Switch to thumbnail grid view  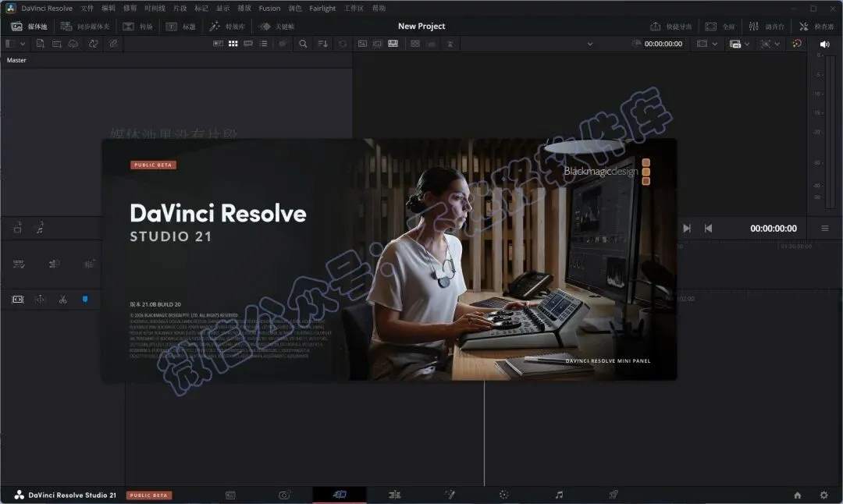coord(233,44)
